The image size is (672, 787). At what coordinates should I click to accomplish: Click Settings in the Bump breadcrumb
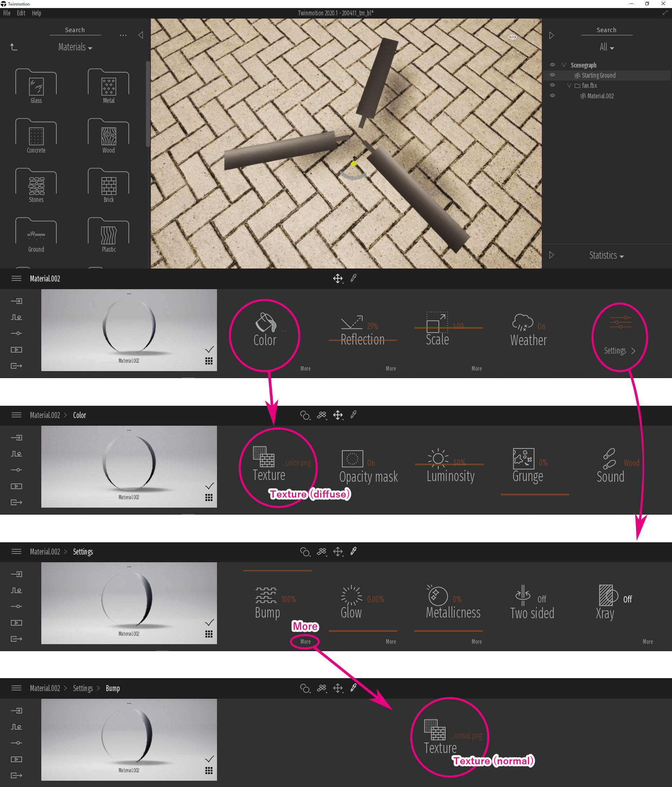[x=83, y=688]
